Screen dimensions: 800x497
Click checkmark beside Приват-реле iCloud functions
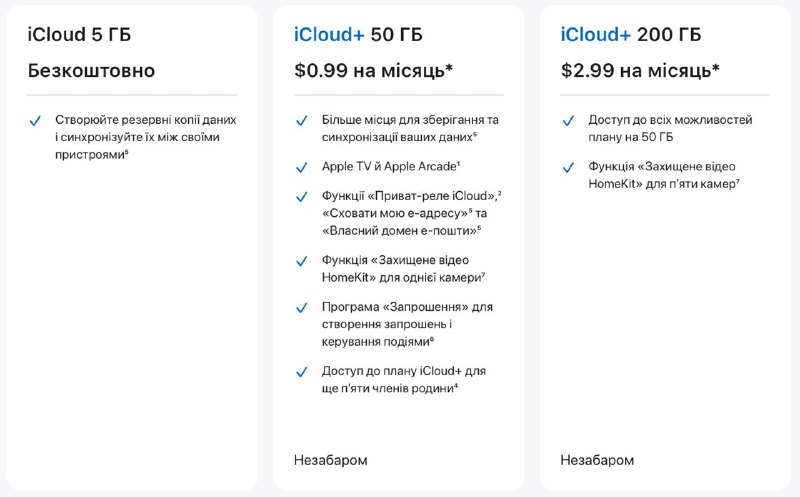(302, 197)
